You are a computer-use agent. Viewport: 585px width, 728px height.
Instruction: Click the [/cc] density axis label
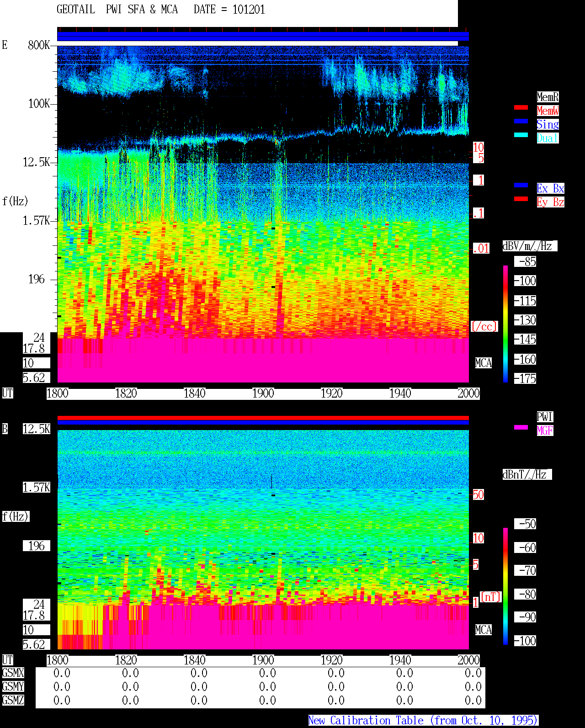484,326
